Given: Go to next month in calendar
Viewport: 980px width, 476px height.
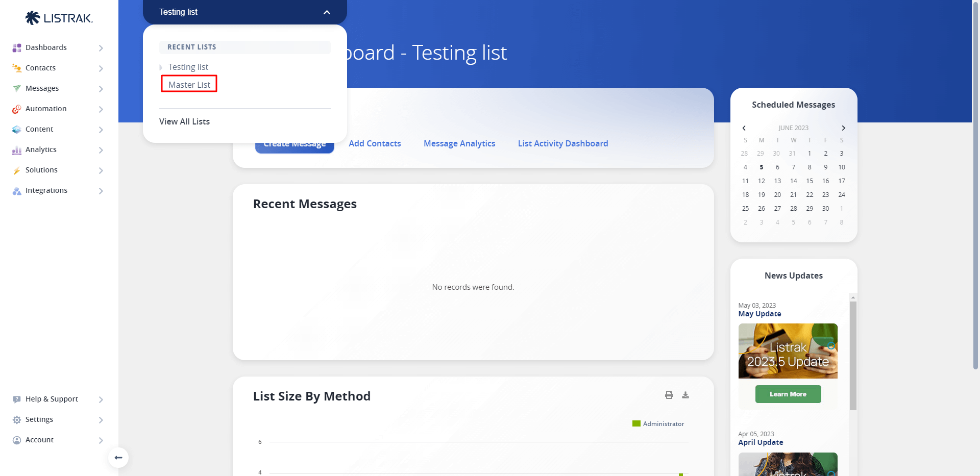Looking at the screenshot, I should click(843, 128).
